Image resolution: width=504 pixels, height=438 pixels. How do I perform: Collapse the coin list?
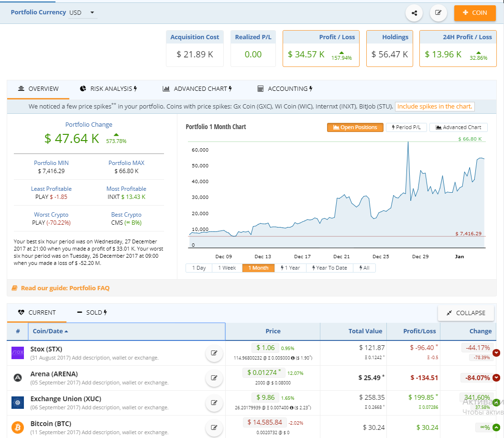tap(466, 313)
